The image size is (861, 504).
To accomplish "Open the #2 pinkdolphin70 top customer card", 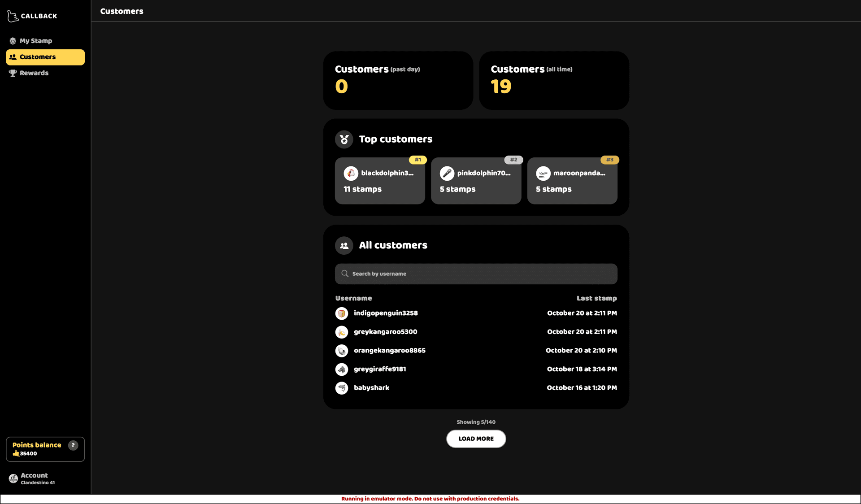I will coord(476,181).
